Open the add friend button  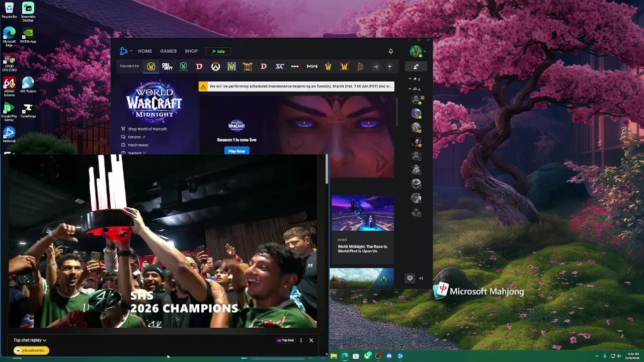point(416,66)
